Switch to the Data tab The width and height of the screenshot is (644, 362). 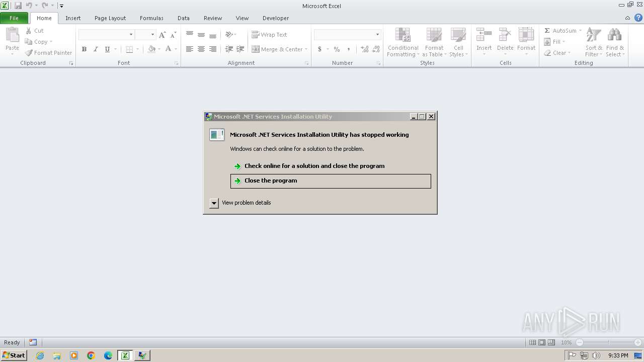coord(184,18)
